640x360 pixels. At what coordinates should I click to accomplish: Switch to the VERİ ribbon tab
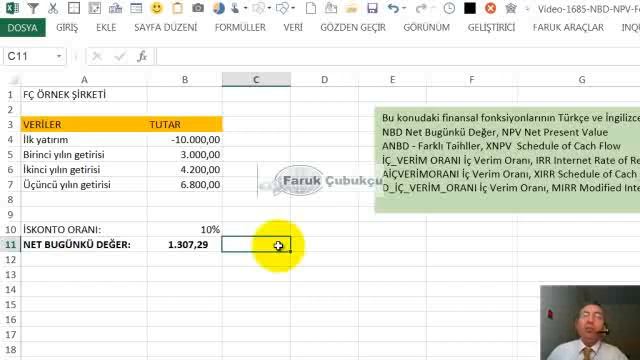[293, 28]
